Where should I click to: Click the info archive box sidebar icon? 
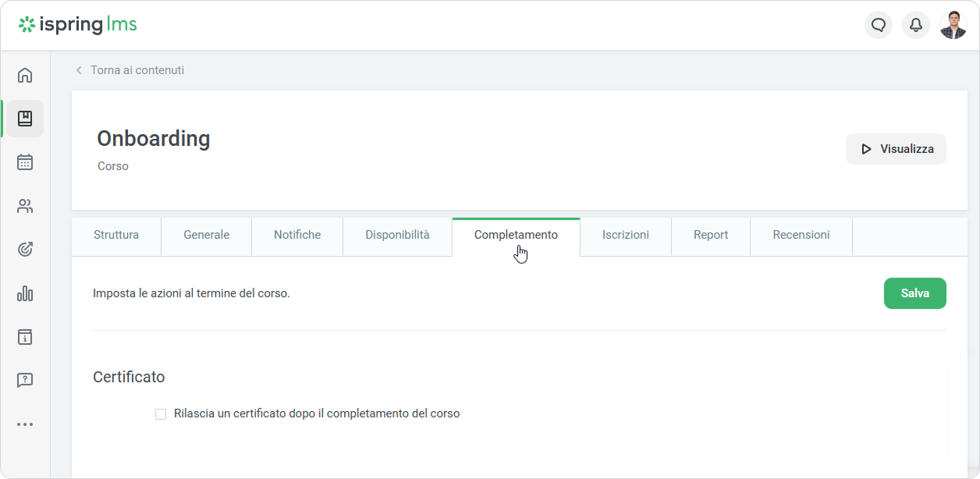point(25,337)
